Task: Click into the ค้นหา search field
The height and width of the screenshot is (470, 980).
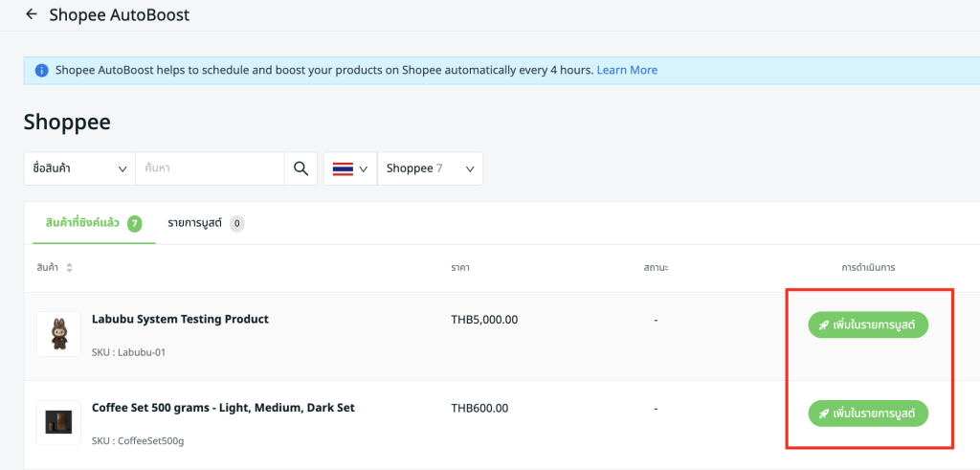Action: (209, 168)
